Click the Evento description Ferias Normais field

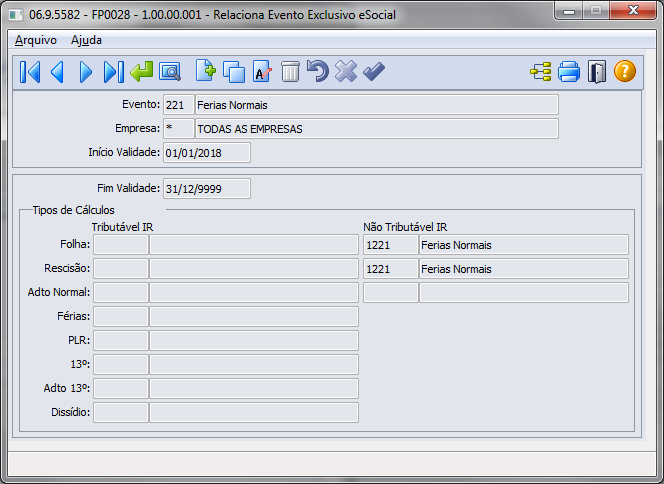[376, 105]
